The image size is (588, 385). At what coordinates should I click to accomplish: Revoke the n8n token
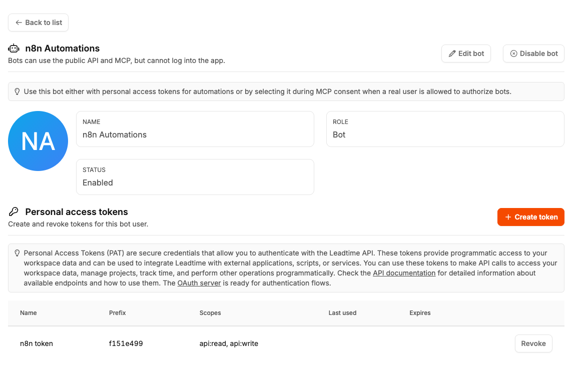(x=533, y=343)
